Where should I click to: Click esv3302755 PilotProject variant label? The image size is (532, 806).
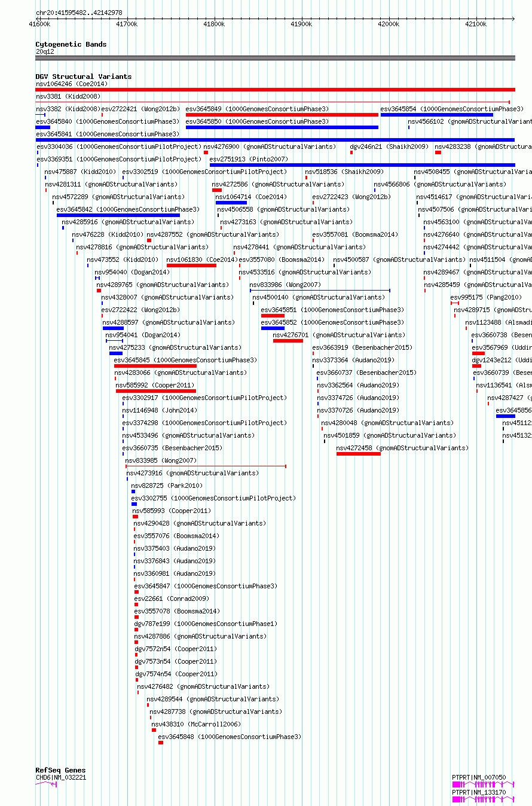(x=213, y=498)
